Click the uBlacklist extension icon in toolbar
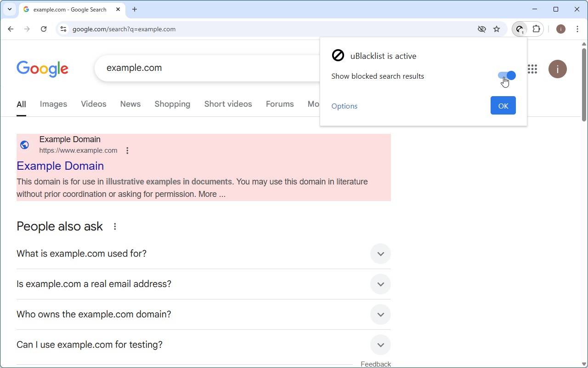Viewport: 588px width, 368px height. tap(520, 29)
